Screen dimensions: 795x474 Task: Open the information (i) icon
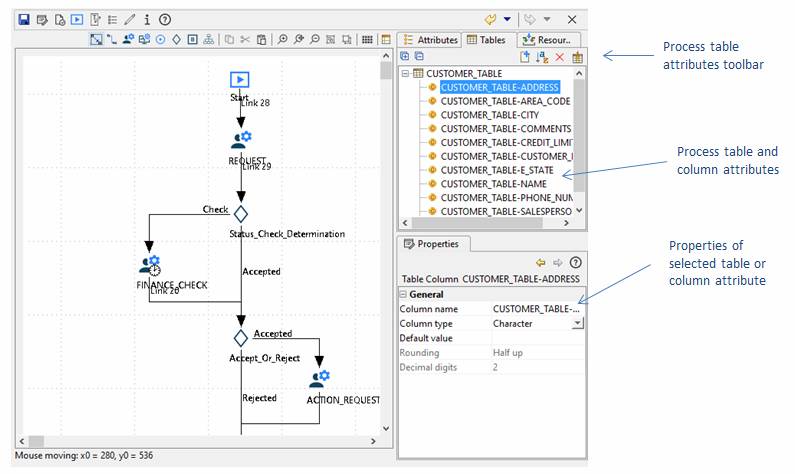click(x=147, y=19)
